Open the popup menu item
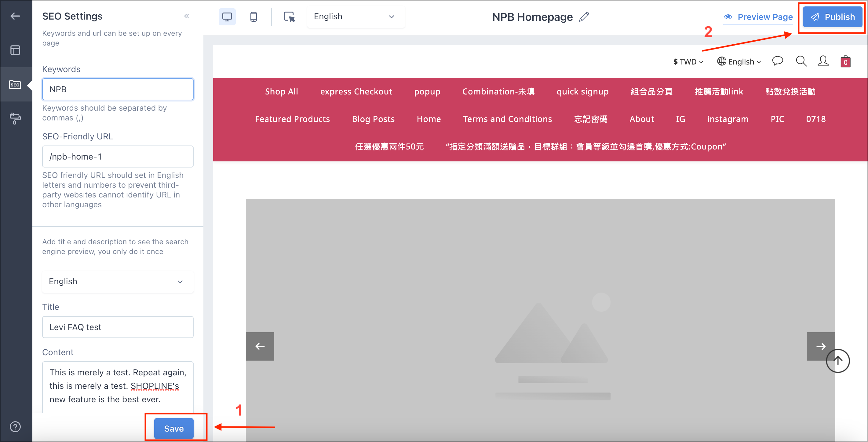 click(x=427, y=91)
